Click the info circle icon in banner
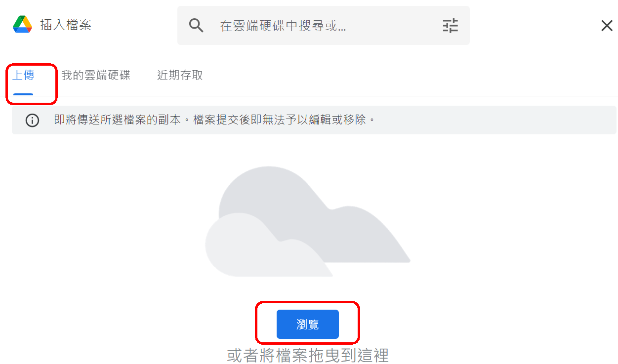 coord(33,121)
